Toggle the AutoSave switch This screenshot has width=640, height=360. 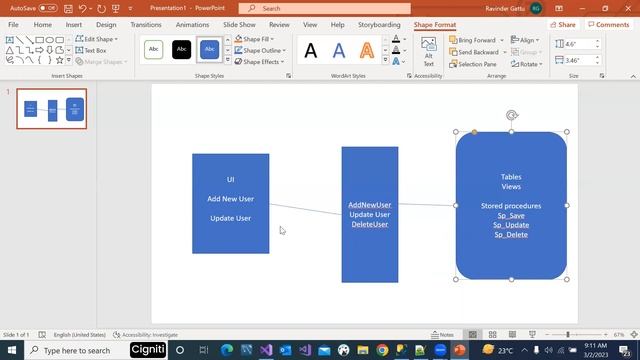tap(48, 8)
